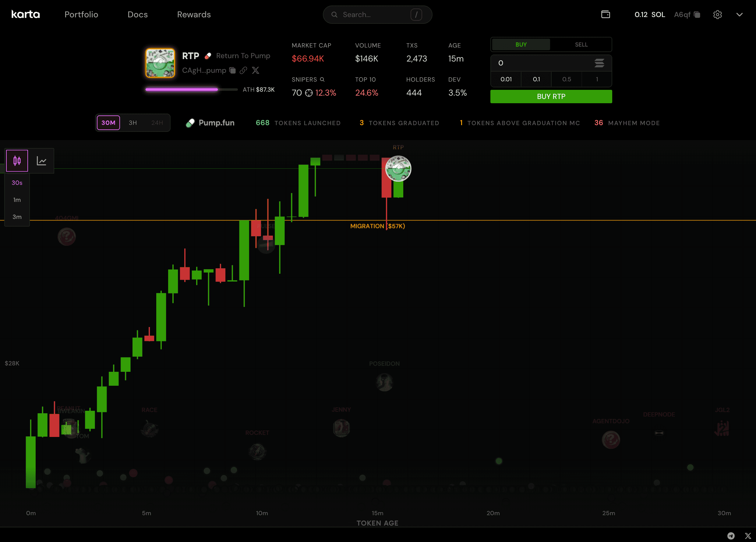This screenshot has width=756, height=542.
Task: Copy the CAgH...pump contract address
Action: click(x=233, y=70)
